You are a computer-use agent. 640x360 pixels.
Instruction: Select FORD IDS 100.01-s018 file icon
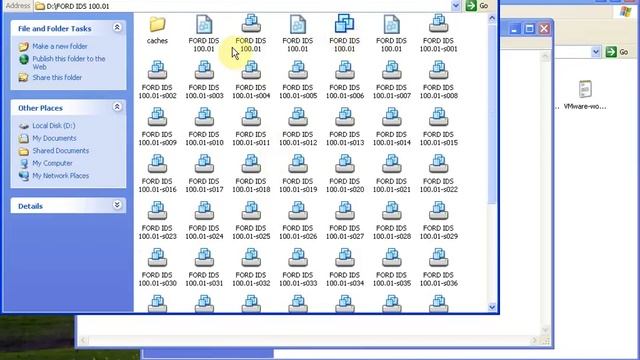click(x=251, y=164)
